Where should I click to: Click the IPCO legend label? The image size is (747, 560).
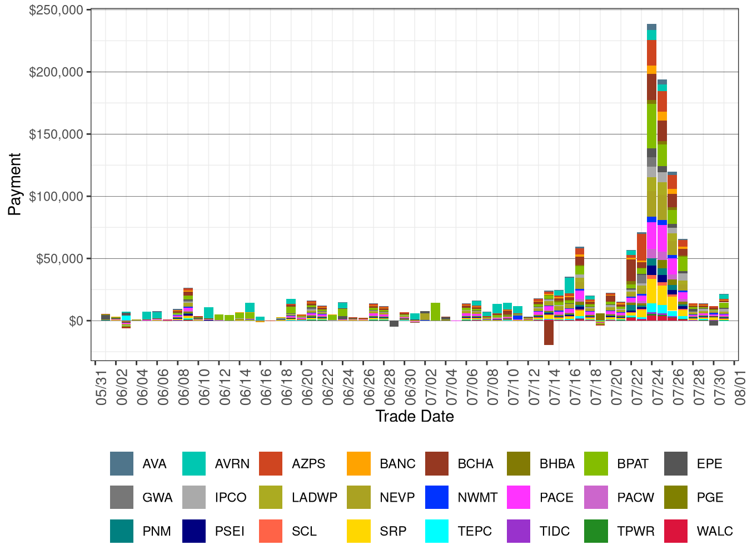pos(231,497)
